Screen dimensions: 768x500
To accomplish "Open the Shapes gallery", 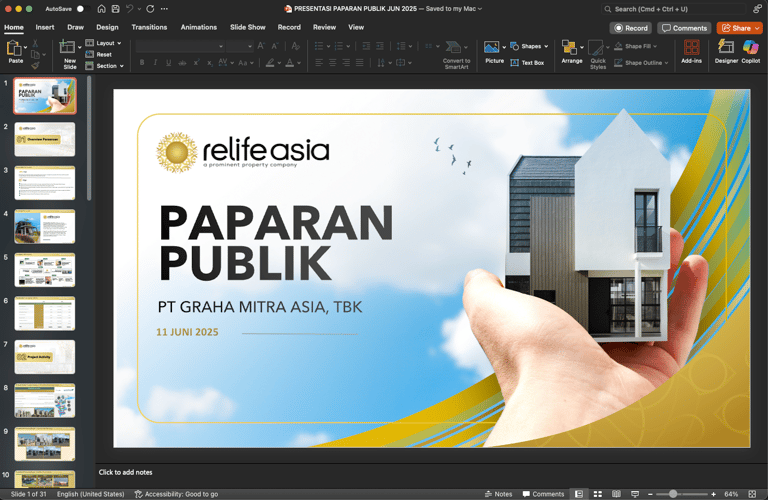I will coord(529,46).
